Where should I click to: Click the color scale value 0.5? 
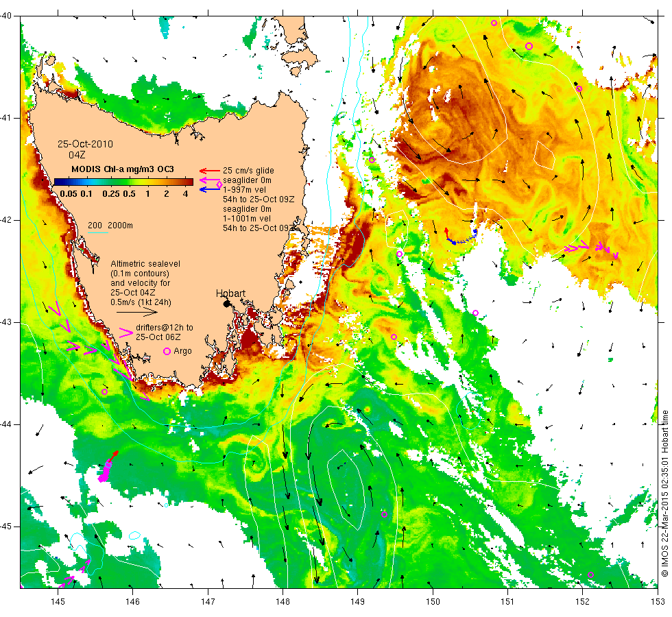tap(130, 194)
